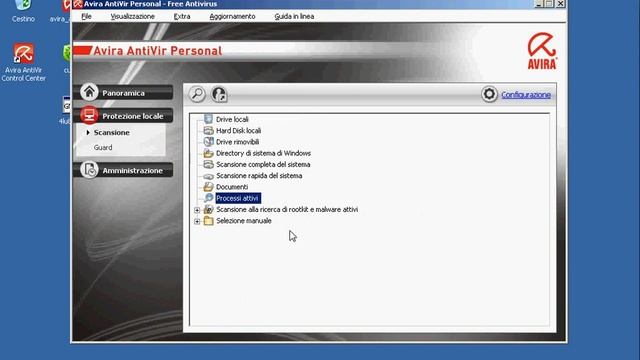Click the Amministrazione clipboard icon
The height and width of the screenshot is (360, 640).
89,170
